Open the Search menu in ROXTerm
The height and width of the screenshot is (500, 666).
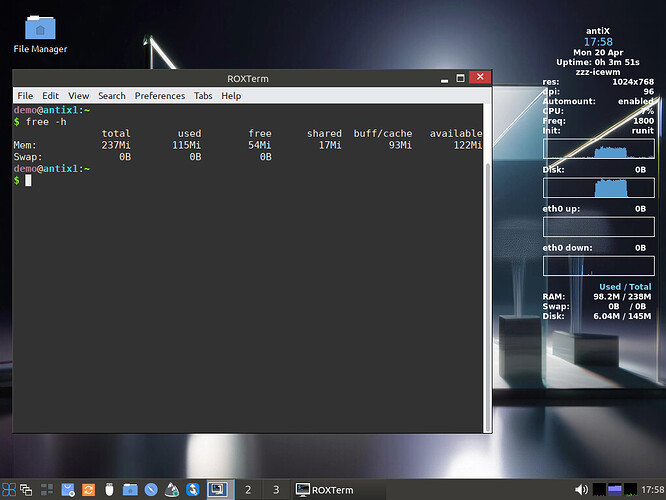[x=112, y=96]
